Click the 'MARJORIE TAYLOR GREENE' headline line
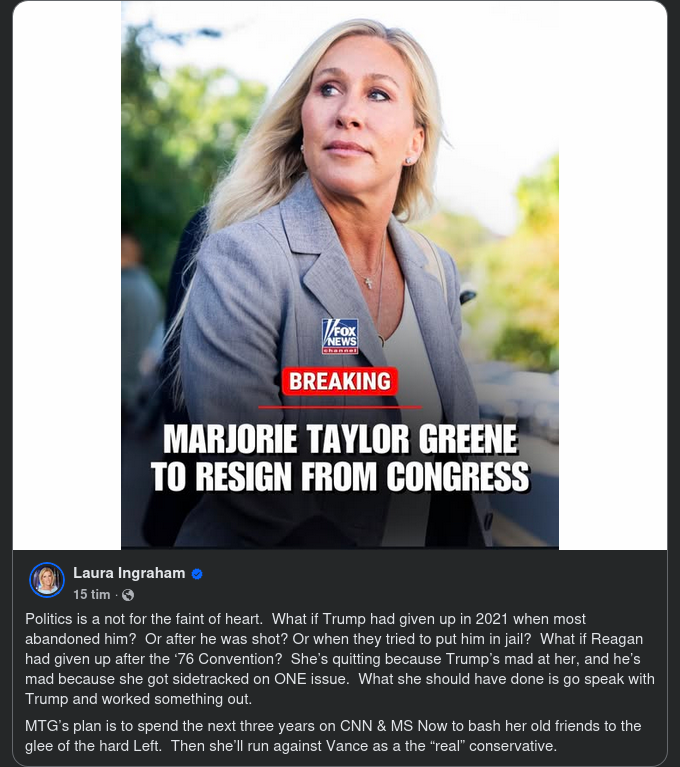 click(340, 439)
